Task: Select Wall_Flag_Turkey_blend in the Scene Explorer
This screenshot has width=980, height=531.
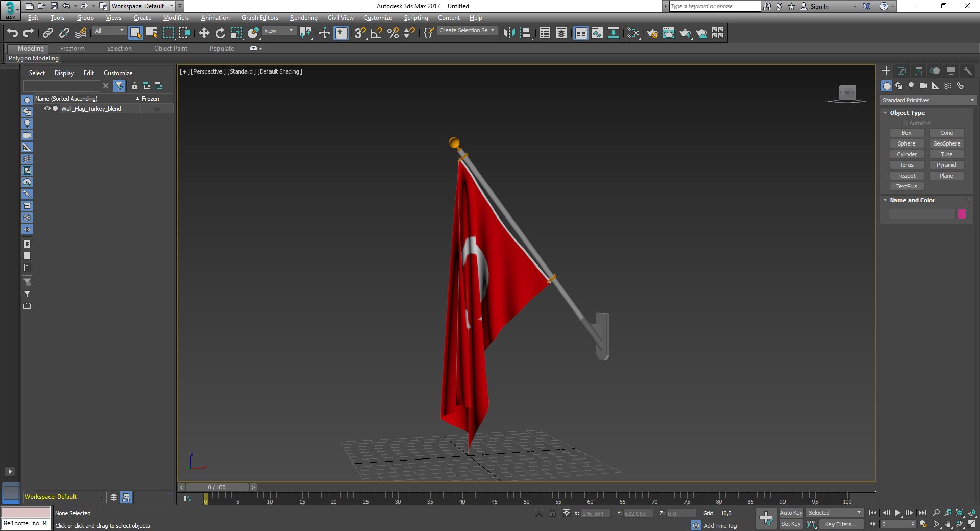Action: (x=91, y=109)
